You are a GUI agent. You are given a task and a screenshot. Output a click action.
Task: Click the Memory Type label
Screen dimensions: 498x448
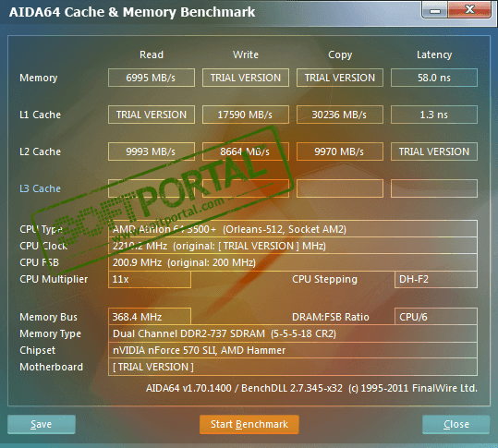click(50, 334)
